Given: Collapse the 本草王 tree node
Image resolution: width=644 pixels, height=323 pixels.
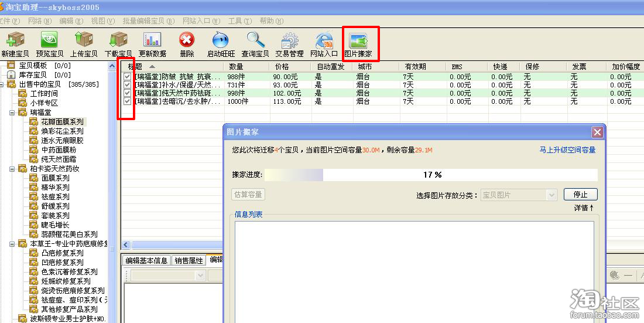Looking at the screenshot, I should (x=13, y=244).
